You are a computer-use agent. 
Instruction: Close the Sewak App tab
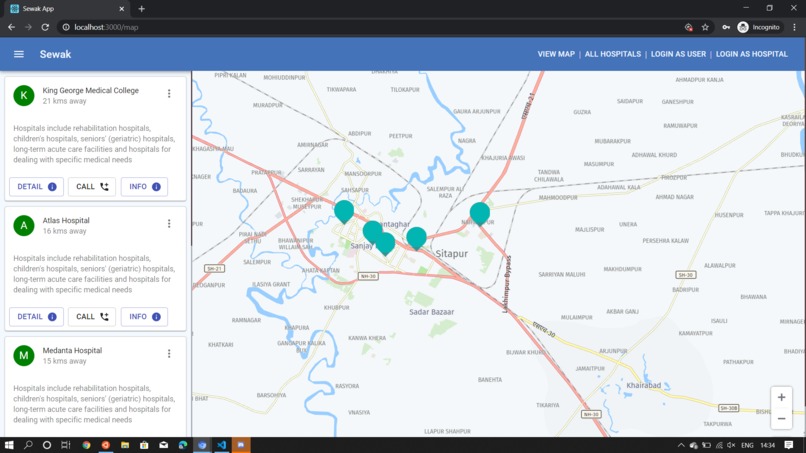121,9
